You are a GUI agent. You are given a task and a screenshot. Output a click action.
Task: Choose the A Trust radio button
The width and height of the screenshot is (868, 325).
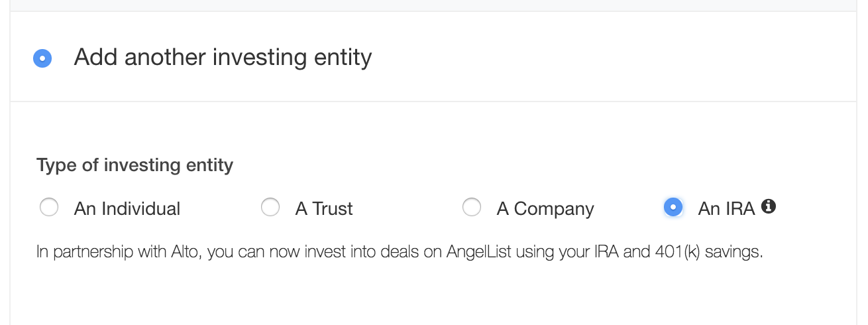(x=270, y=208)
